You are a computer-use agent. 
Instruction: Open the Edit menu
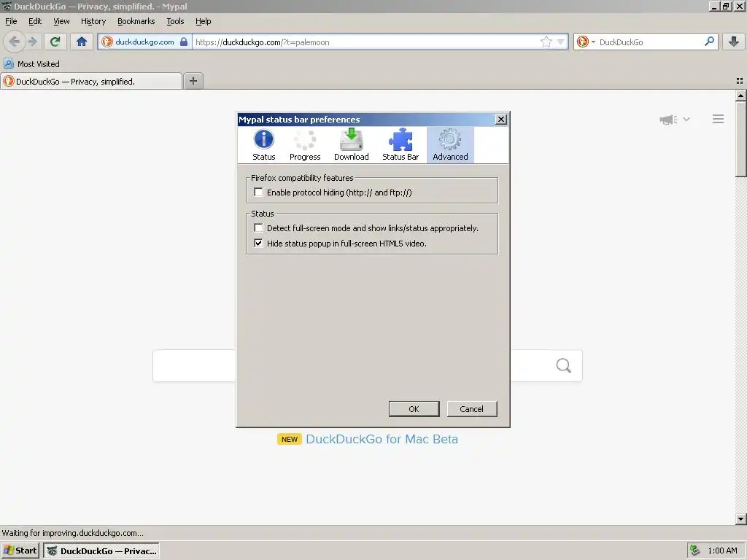tap(35, 21)
